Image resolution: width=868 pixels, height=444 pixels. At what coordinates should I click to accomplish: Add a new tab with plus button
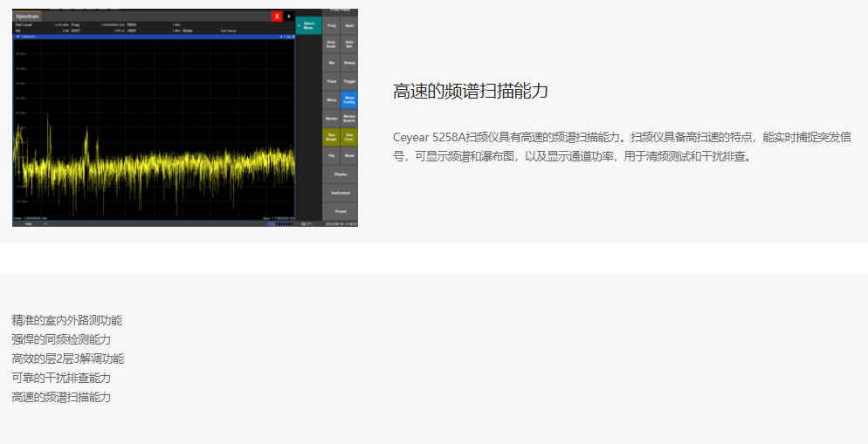(288, 16)
